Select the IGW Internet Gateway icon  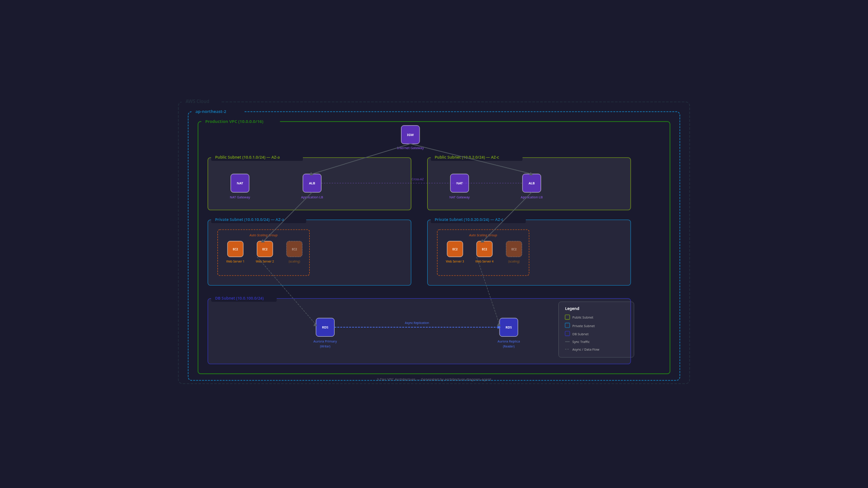click(410, 134)
